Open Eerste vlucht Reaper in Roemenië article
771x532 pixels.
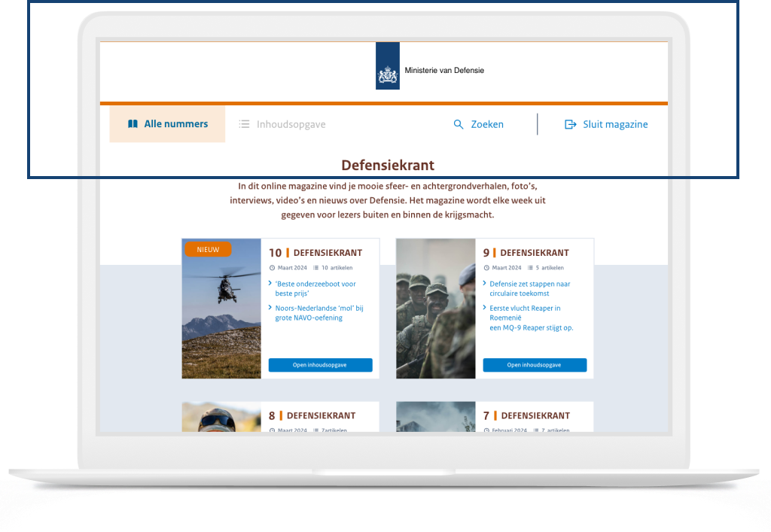(x=525, y=313)
